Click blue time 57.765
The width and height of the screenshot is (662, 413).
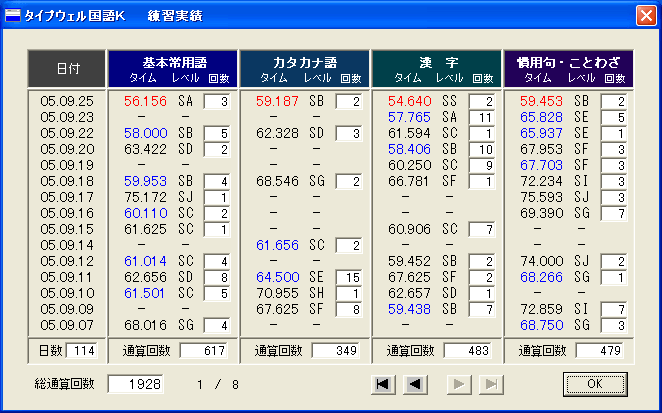410,117
